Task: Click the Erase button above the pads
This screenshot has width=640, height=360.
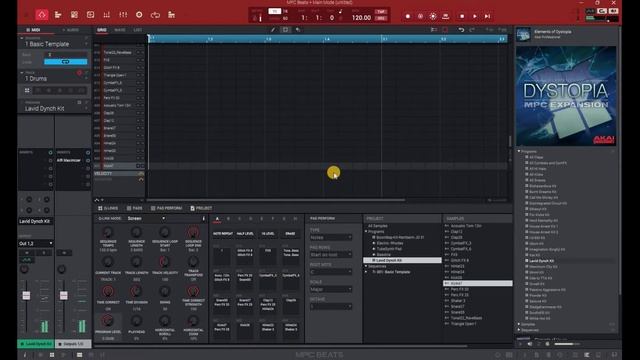Action: click(290, 233)
